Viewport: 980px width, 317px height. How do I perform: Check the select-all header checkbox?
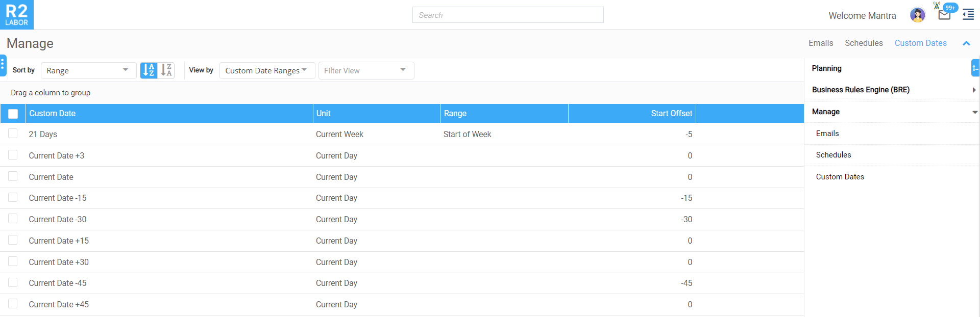click(13, 114)
